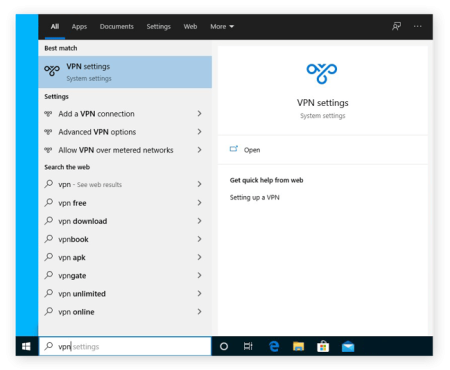Expand the 'Advanced VPN options' chevron

pos(199,132)
